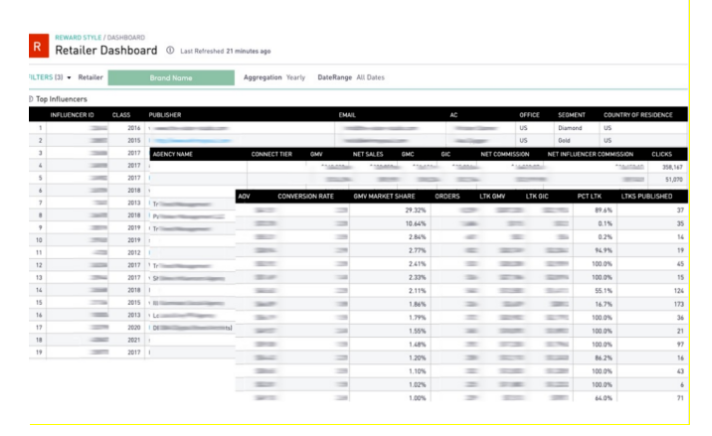
Task: Click the 2020 class cell
Action: coord(134,327)
